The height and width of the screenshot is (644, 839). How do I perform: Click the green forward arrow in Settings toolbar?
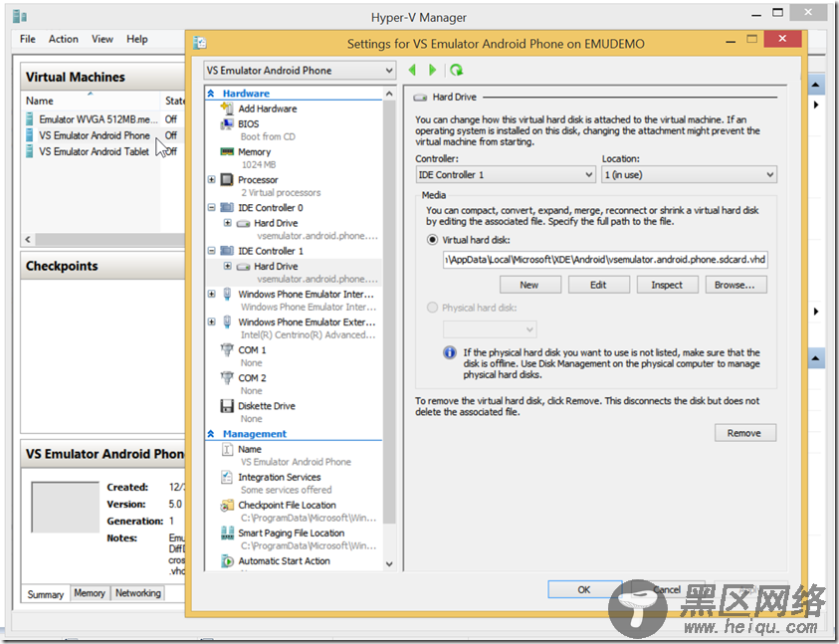pos(432,70)
